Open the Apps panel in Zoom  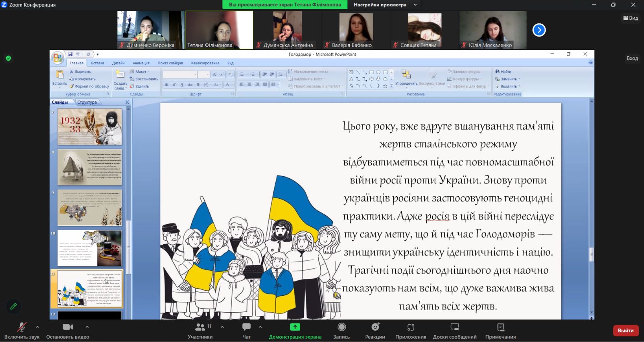click(x=411, y=330)
